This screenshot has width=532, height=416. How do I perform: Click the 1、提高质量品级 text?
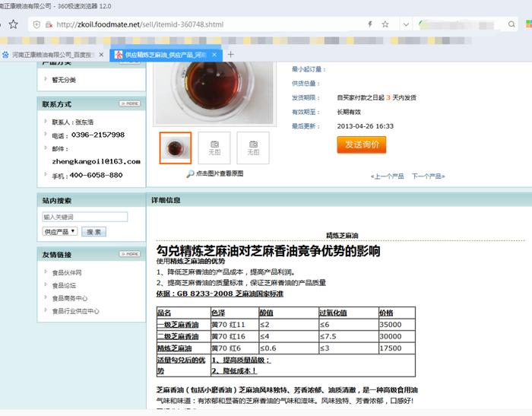pyautogui.click(x=241, y=360)
